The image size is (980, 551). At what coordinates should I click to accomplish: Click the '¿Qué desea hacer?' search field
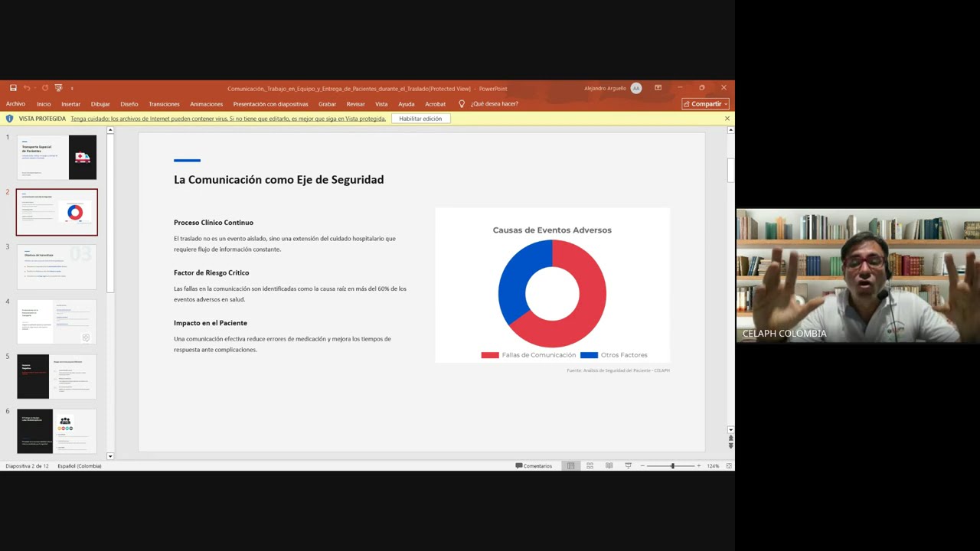coord(495,104)
